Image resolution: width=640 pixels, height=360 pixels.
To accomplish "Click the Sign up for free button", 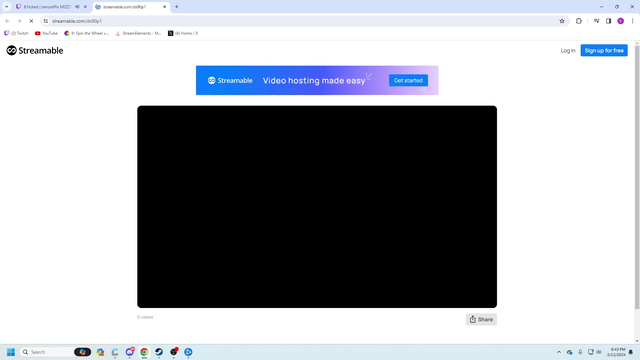I will [x=604, y=51].
